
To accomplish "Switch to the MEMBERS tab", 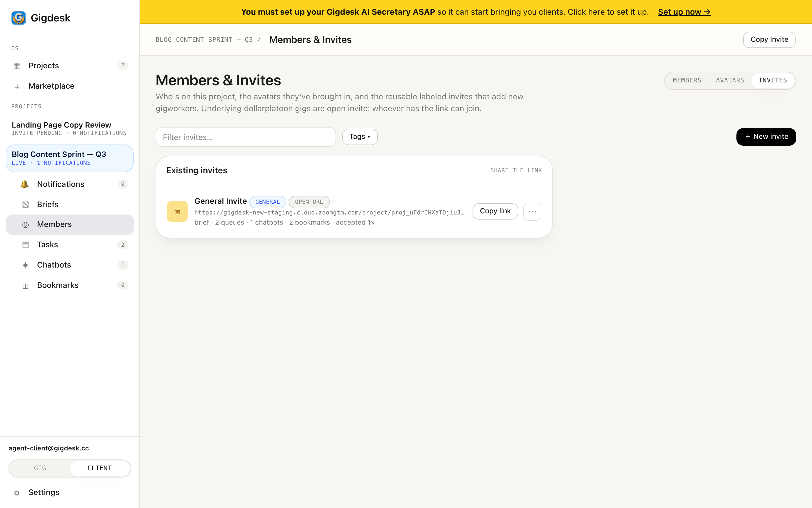I will (x=687, y=80).
